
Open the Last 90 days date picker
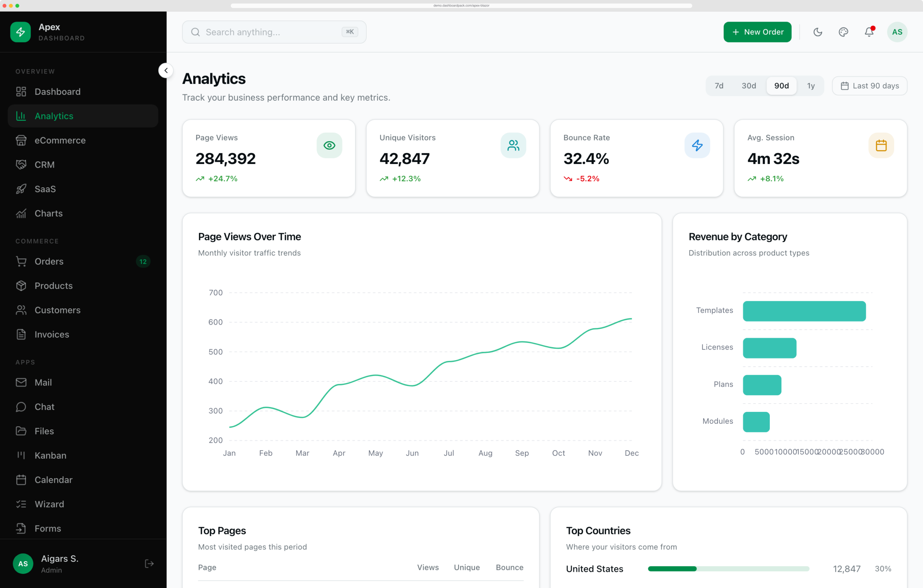[869, 86]
